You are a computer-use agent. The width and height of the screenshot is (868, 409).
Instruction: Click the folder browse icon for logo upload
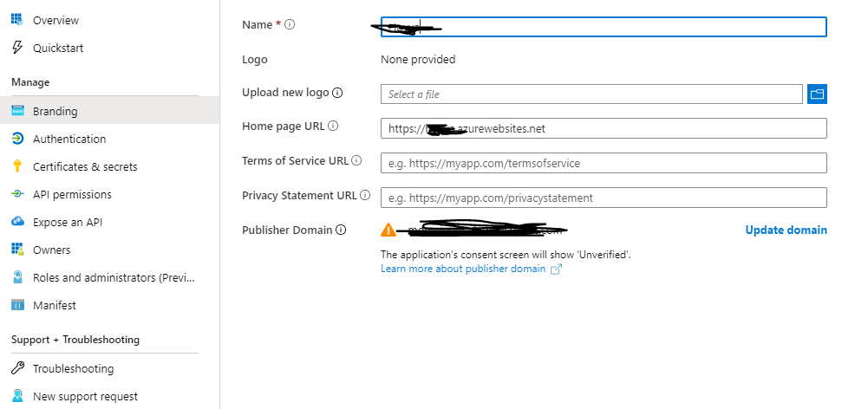click(817, 94)
